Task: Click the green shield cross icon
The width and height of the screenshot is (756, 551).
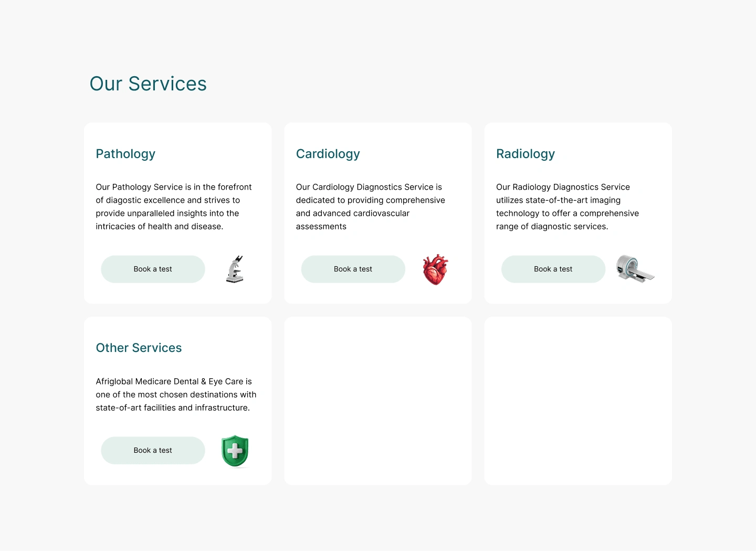Action: [235, 451]
